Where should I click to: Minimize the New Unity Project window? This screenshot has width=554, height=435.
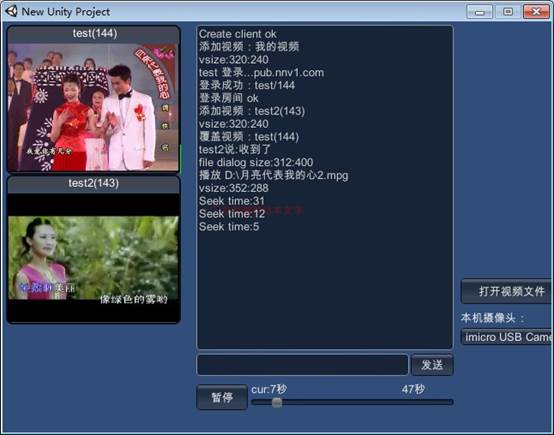(479, 12)
